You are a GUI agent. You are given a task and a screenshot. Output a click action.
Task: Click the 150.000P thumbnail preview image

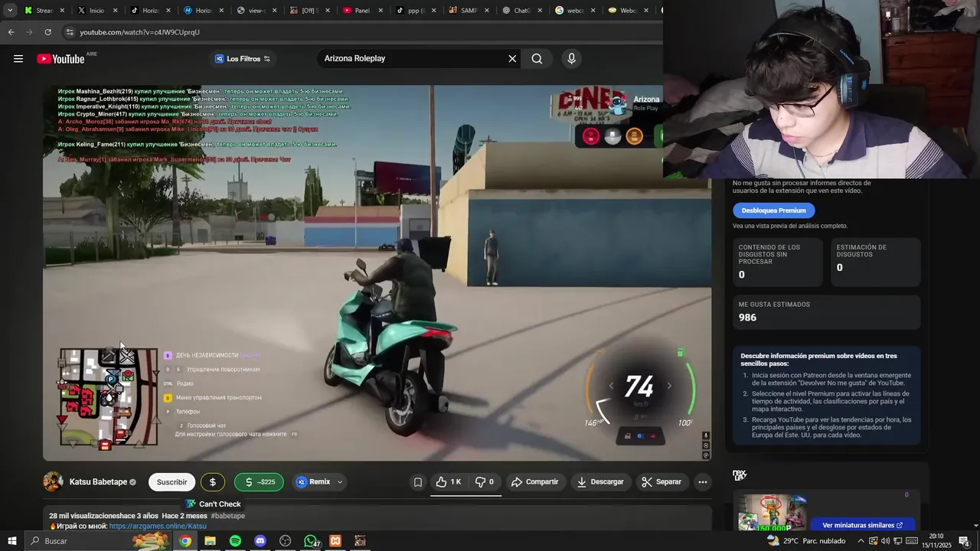click(x=772, y=513)
